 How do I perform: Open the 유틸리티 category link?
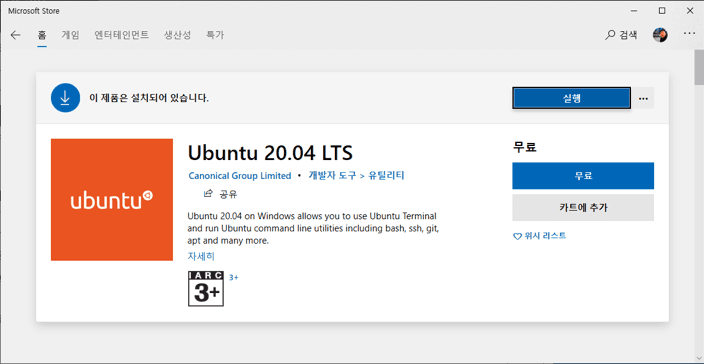pyautogui.click(x=387, y=175)
